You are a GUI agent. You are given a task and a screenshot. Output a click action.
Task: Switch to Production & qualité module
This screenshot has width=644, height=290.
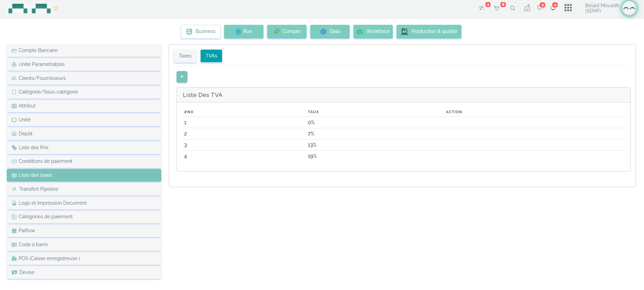pyautogui.click(x=429, y=32)
